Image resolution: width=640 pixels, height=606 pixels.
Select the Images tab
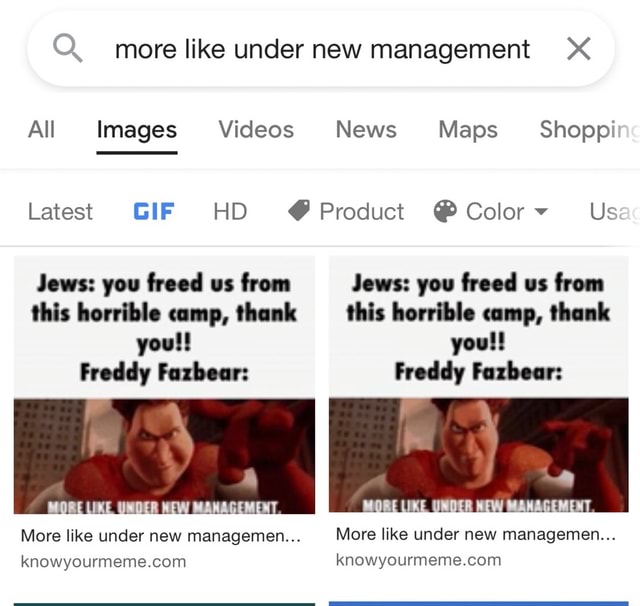point(137,130)
